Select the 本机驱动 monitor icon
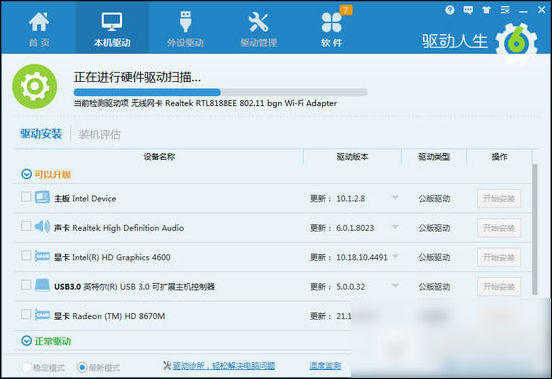 [112, 22]
